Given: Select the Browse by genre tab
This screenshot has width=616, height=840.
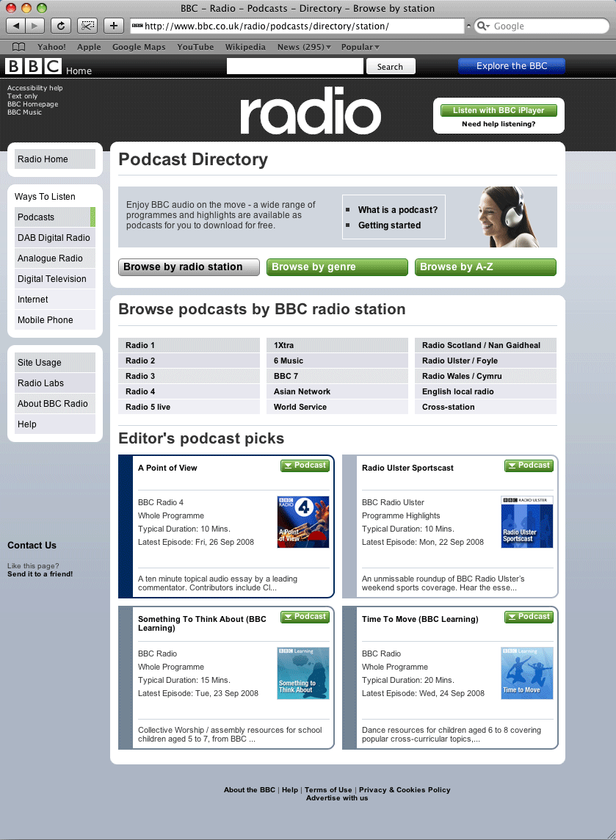Looking at the screenshot, I should [x=336, y=267].
